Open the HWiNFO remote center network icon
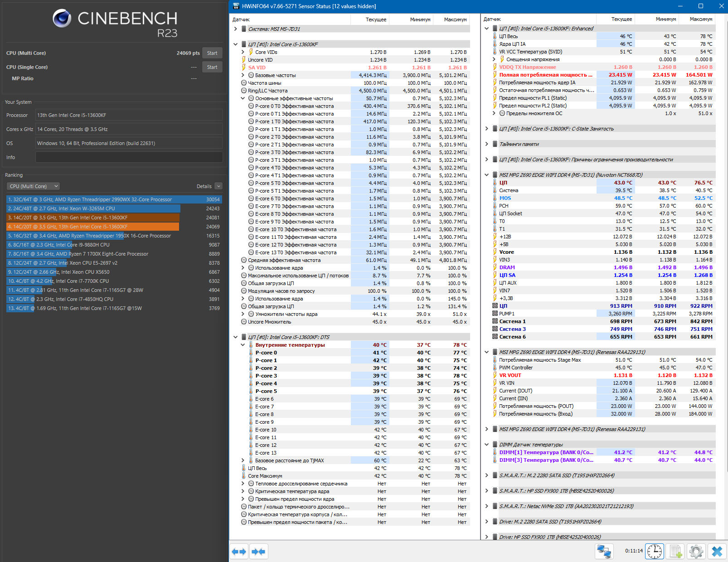This screenshot has width=728, height=562. (x=604, y=551)
